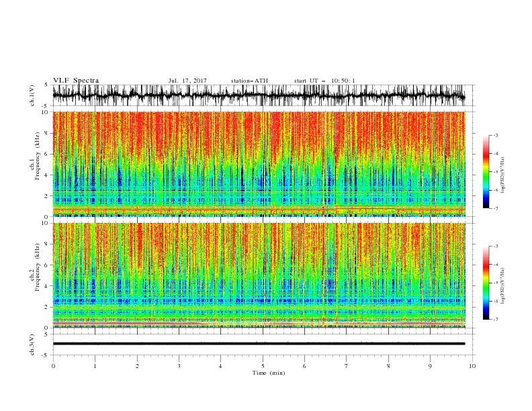The width and height of the screenshot is (532, 411).
Task: Click the date 'Jul. 17, 2017'
Action: 187,81
